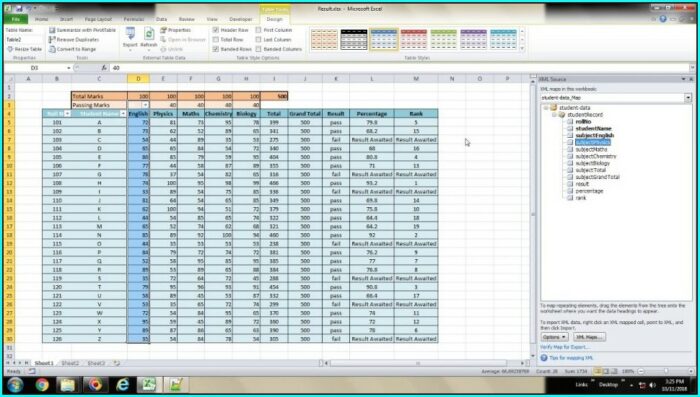
Task: Open the Options dropdown in the XML Source pane
Action: click(x=554, y=337)
